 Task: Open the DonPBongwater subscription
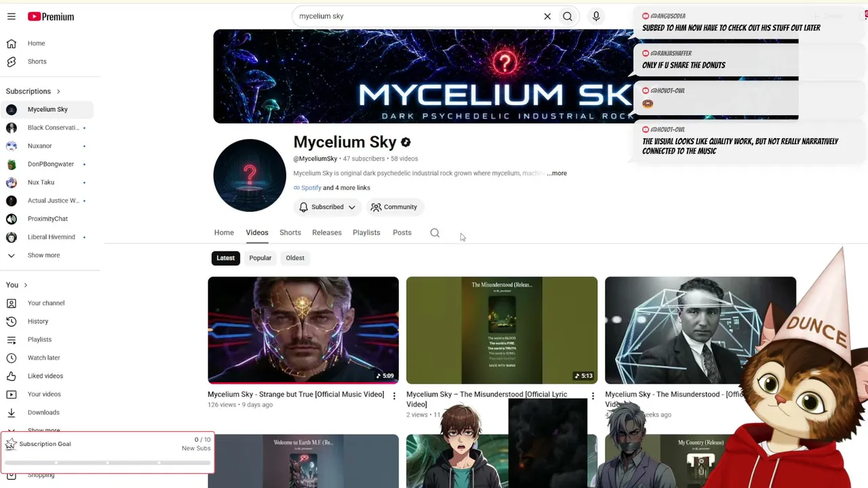point(47,164)
